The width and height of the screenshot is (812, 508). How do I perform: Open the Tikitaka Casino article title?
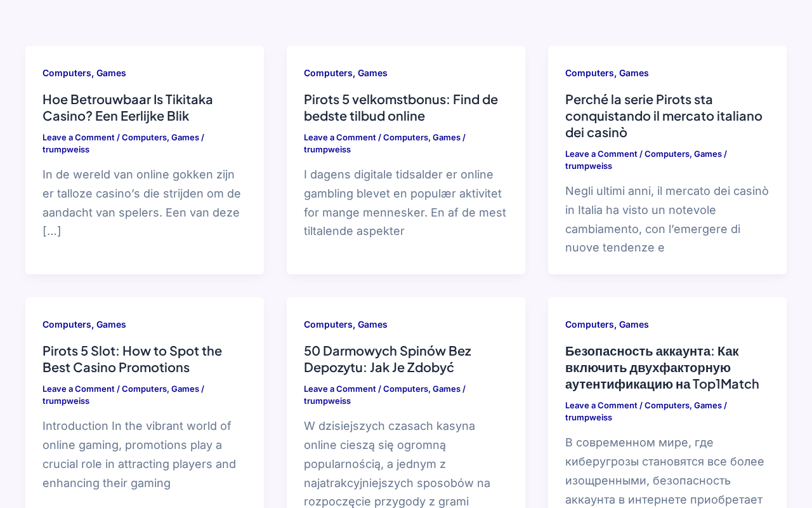click(128, 107)
